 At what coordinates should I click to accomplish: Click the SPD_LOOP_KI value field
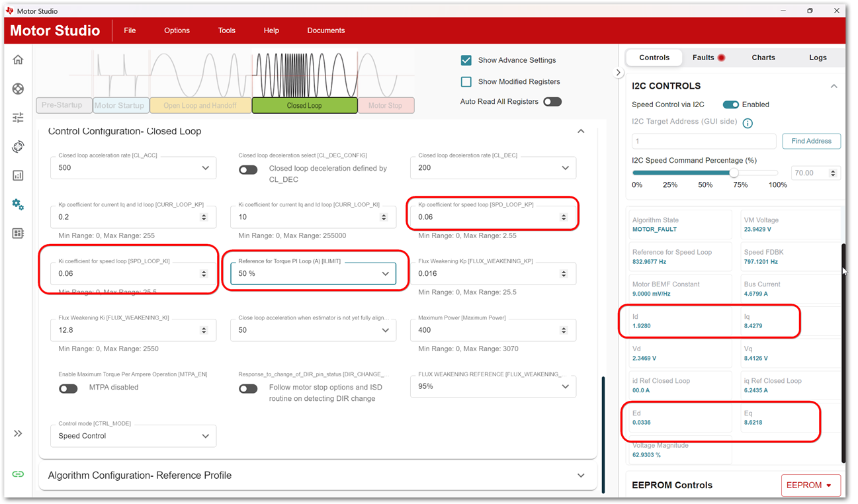pos(133,274)
